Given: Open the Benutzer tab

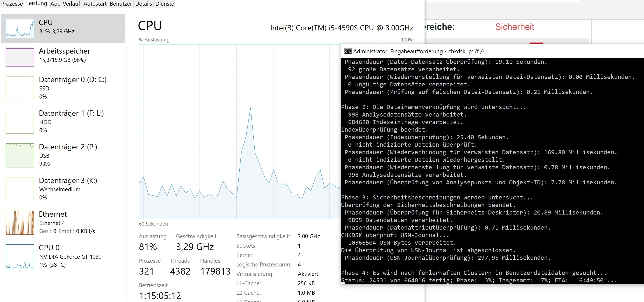Looking at the screenshot, I should click(121, 4).
